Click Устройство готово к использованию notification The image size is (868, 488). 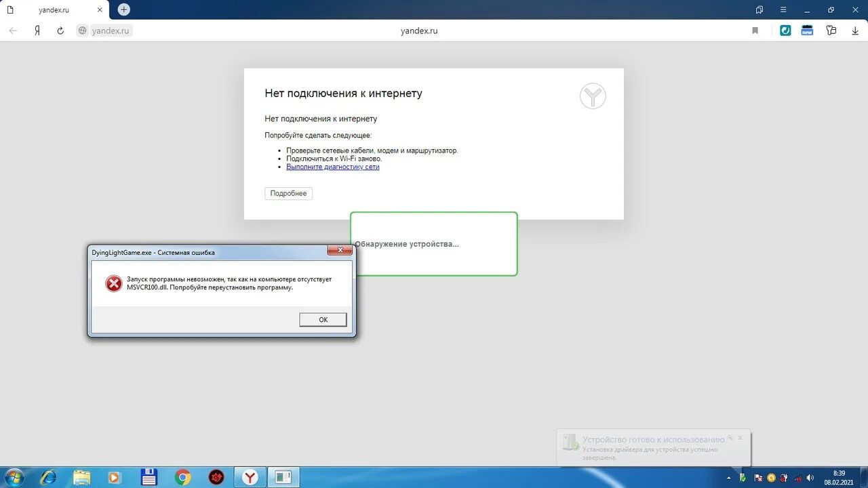[654, 439]
